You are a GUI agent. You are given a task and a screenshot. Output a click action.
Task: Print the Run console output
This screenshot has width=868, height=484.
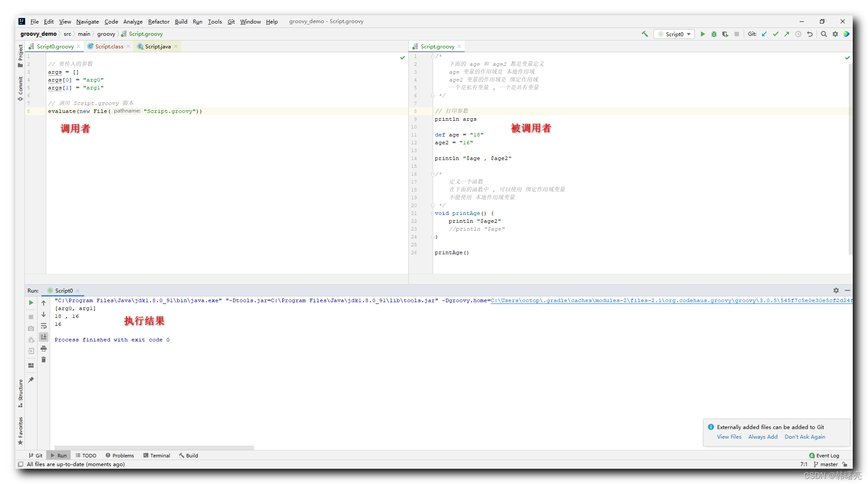click(44, 348)
